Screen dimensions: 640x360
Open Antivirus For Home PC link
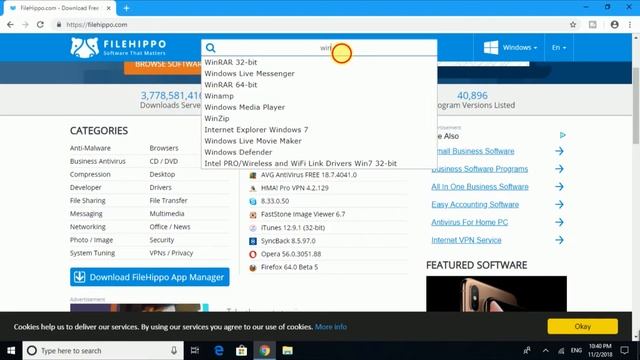point(469,222)
